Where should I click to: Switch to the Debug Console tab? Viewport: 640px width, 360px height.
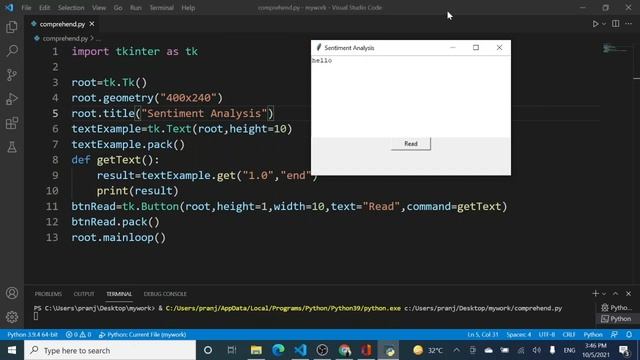tap(165, 294)
